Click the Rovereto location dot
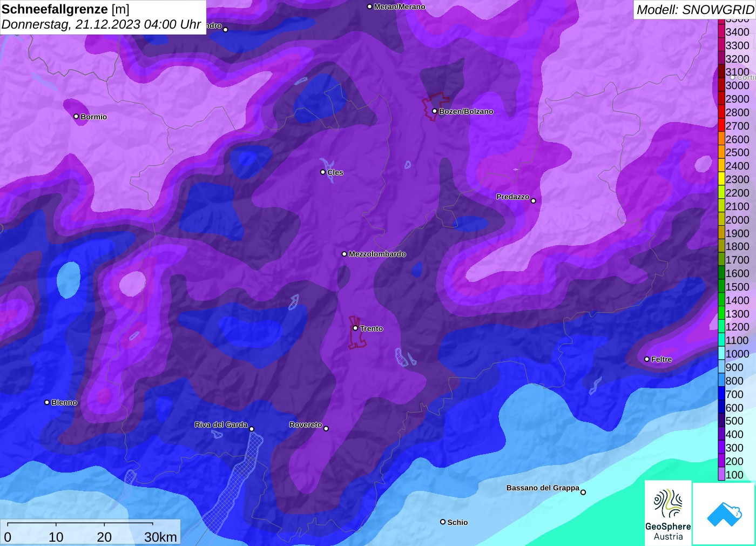Screen dimensions: 756x546 point(326,428)
